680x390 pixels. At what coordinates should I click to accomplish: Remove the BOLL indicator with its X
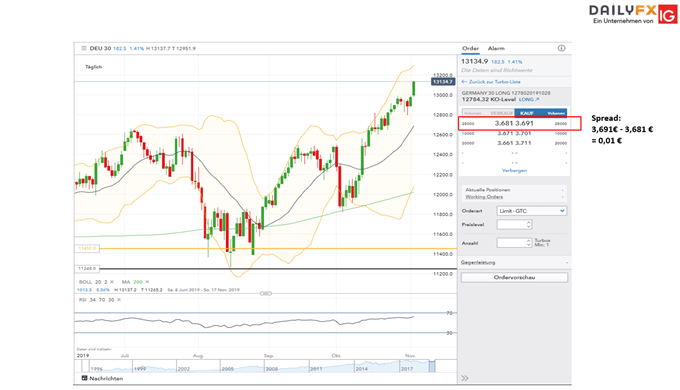[x=112, y=282]
